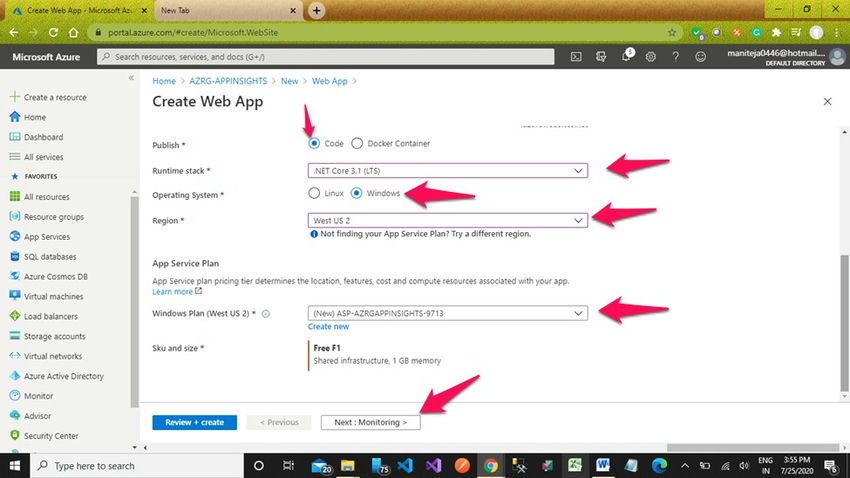This screenshot has height=478, width=850.
Task: Switch to the New Tab browser tab
Action: 228,10
